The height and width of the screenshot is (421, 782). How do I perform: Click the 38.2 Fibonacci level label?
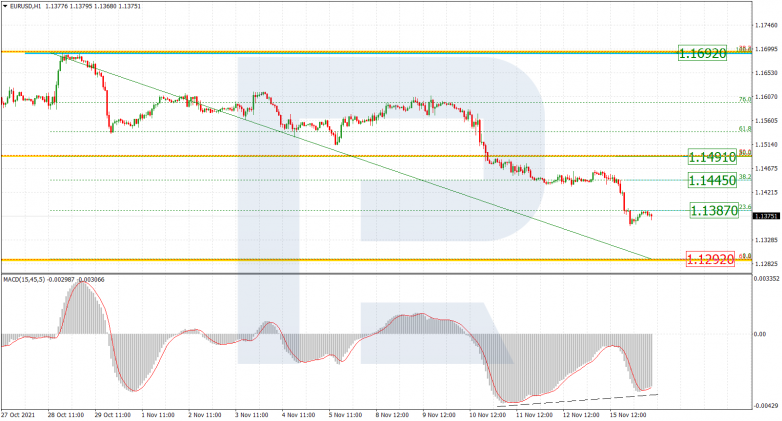coord(745,177)
